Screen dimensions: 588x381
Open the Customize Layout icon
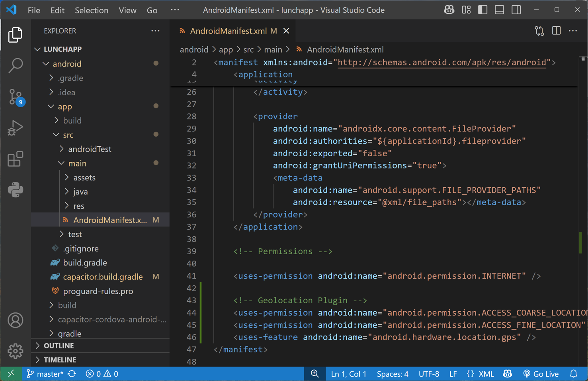point(466,10)
